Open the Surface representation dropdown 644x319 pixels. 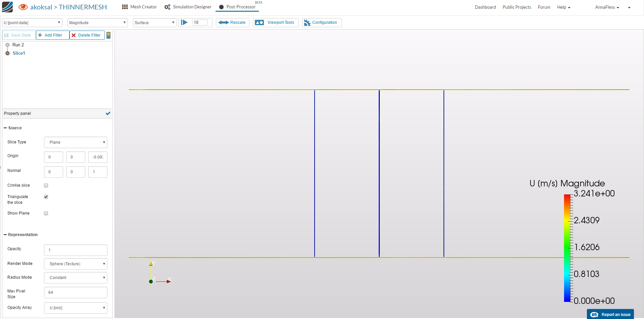tap(154, 22)
